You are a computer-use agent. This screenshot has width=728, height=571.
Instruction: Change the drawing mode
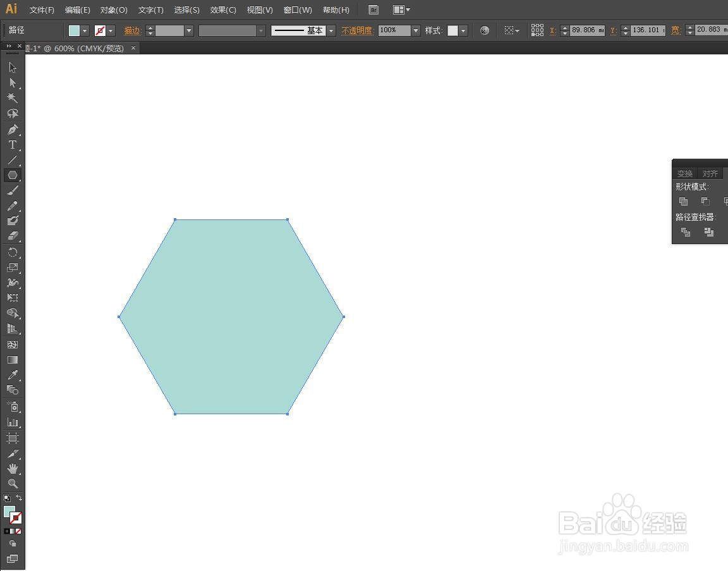coord(13,544)
